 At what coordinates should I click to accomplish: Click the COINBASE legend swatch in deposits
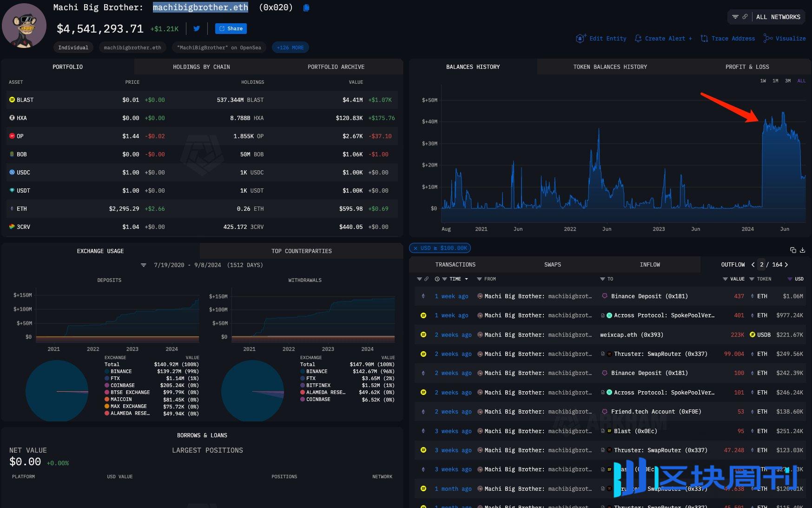pos(107,386)
